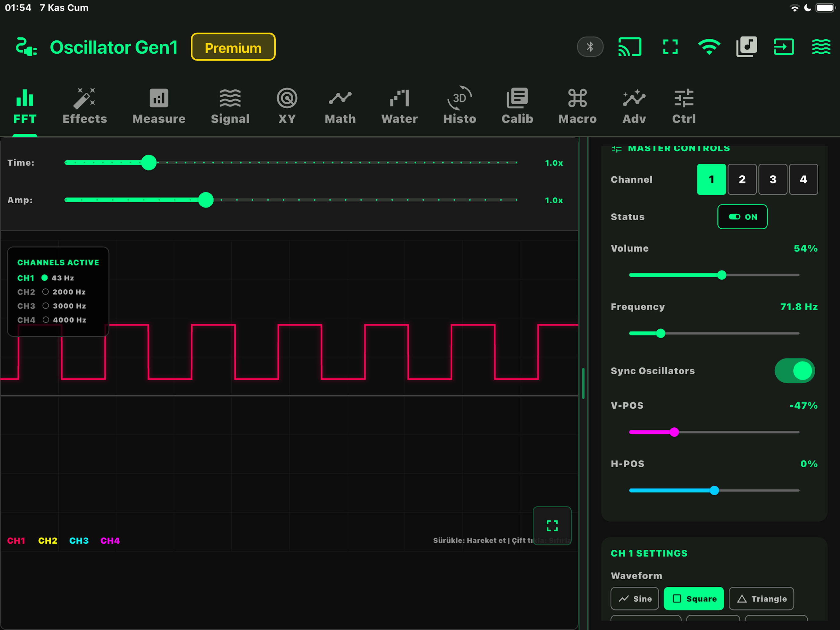Expand the scope view with the fullscreen button

[x=552, y=526]
